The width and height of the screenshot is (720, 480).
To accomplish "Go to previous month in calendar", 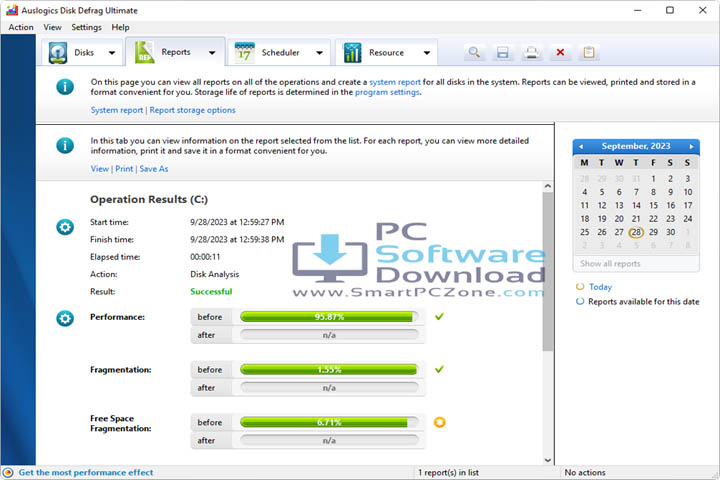I will (x=581, y=147).
